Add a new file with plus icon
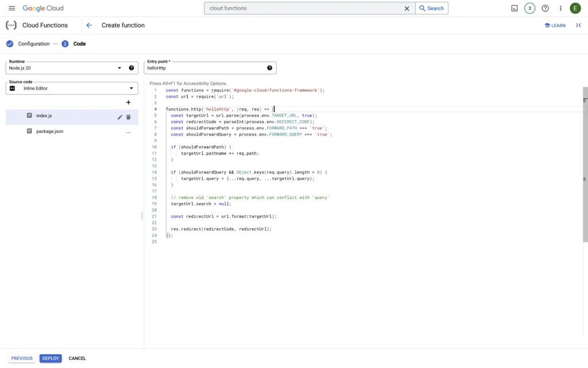The width and height of the screenshot is (588, 368). (x=128, y=102)
